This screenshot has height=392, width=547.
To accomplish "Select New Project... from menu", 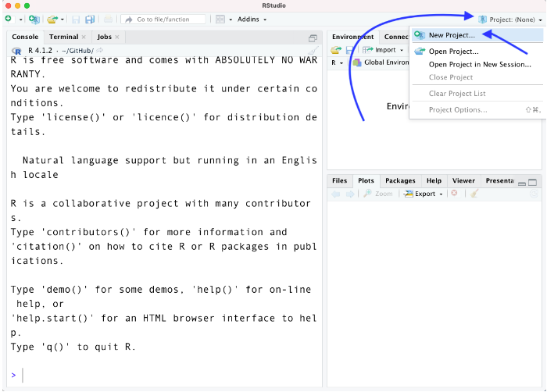I will (x=452, y=35).
